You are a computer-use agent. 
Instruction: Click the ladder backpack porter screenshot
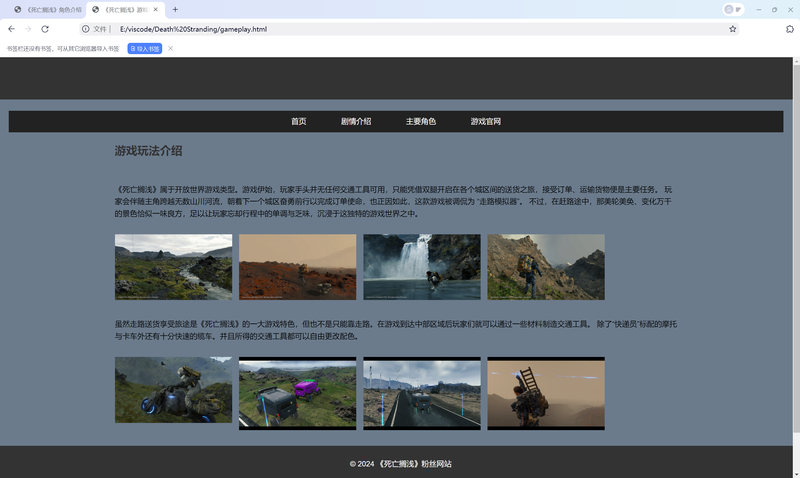pyautogui.click(x=546, y=393)
